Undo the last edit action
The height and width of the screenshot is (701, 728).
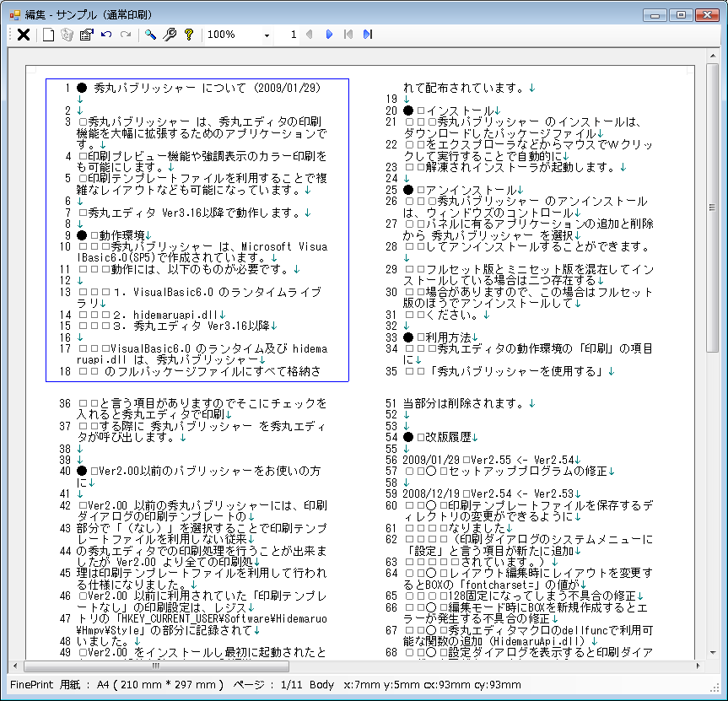[106, 35]
